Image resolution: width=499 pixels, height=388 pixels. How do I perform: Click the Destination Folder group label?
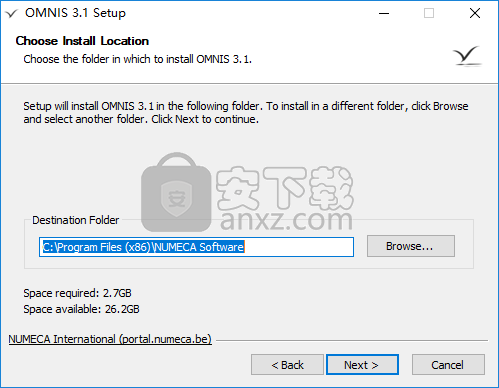[75, 220]
